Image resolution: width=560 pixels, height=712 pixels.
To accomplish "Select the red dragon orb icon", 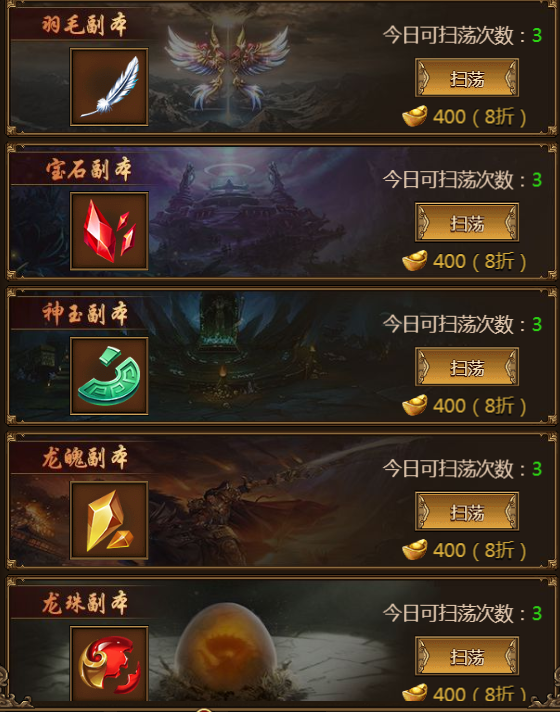I will pos(109,664).
